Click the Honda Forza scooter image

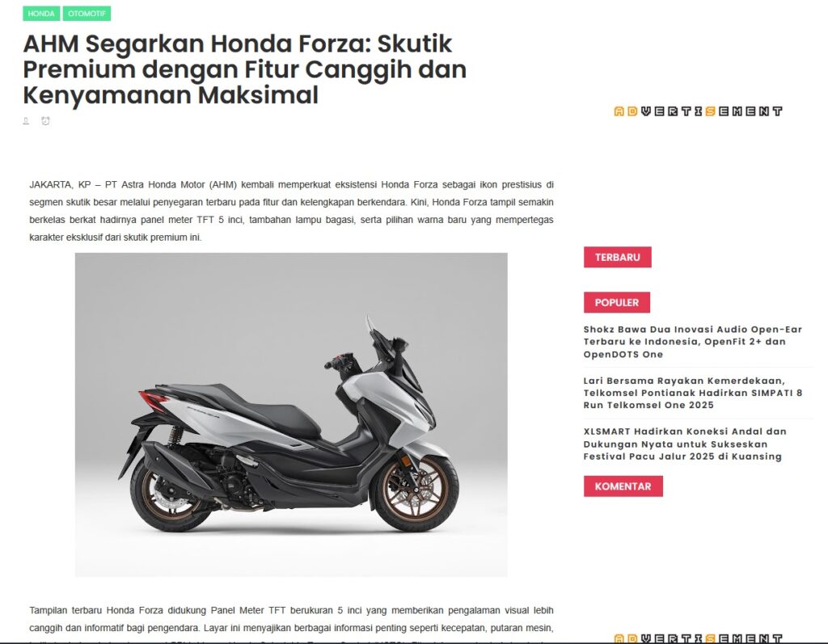(x=291, y=415)
